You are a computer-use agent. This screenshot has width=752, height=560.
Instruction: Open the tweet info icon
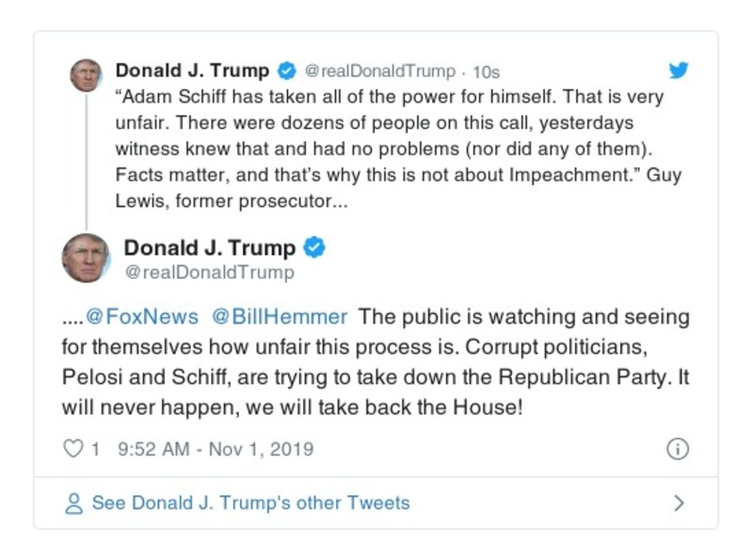pos(678,449)
